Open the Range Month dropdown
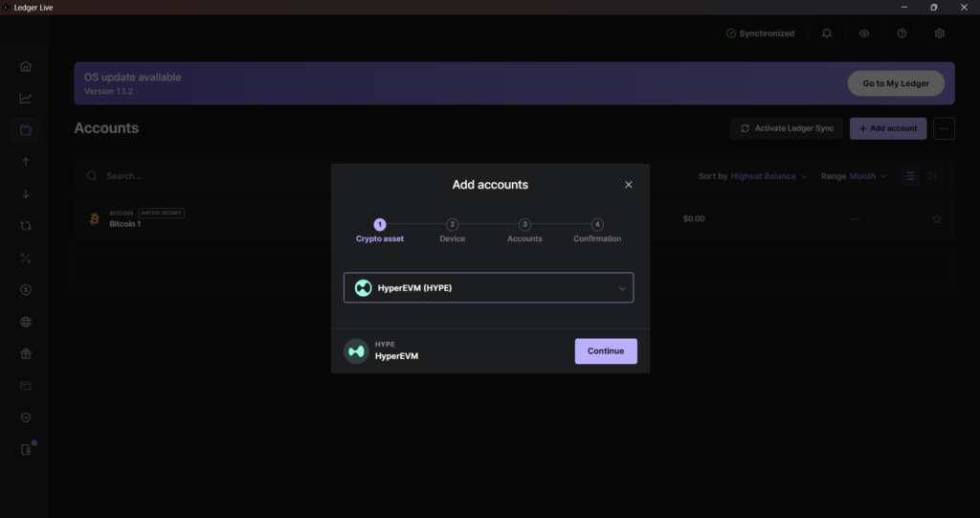The image size is (980, 518). coord(854,176)
